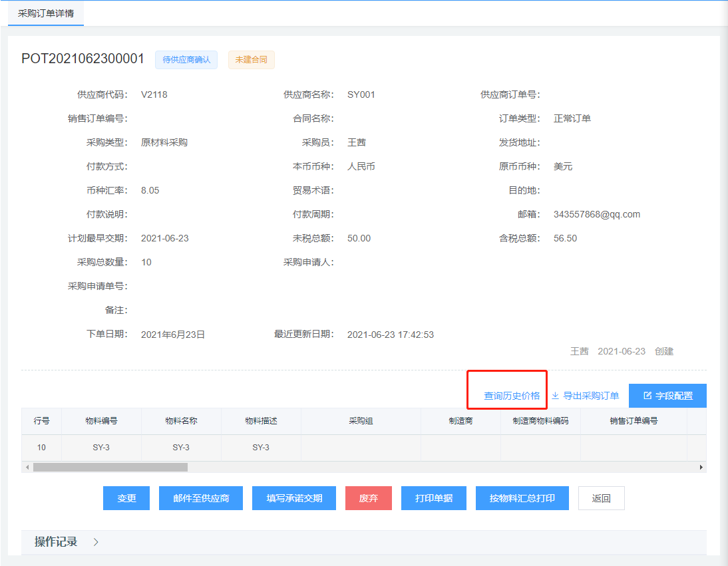Send order via 邮件至供应商 button

pos(201,498)
